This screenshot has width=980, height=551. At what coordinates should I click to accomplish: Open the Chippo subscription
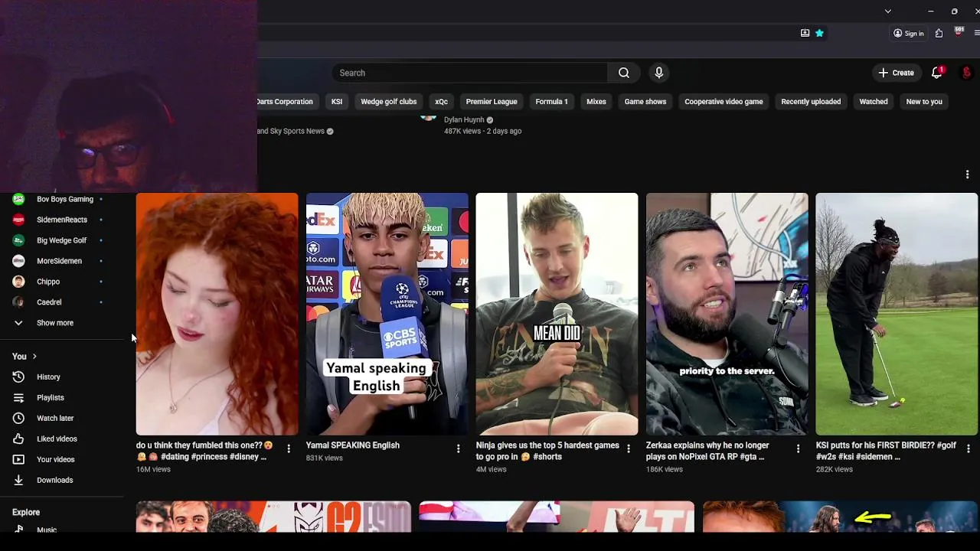[x=62, y=282]
